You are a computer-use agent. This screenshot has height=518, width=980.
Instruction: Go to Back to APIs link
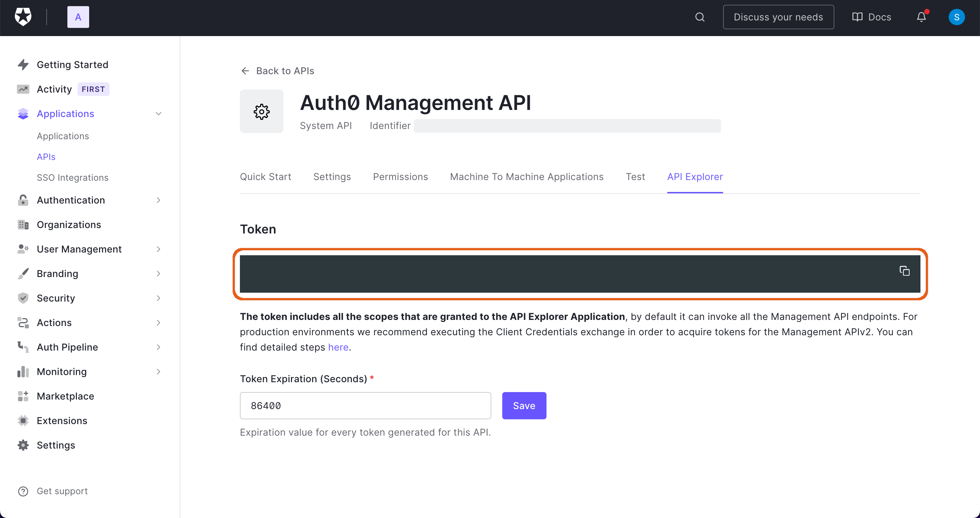point(285,71)
